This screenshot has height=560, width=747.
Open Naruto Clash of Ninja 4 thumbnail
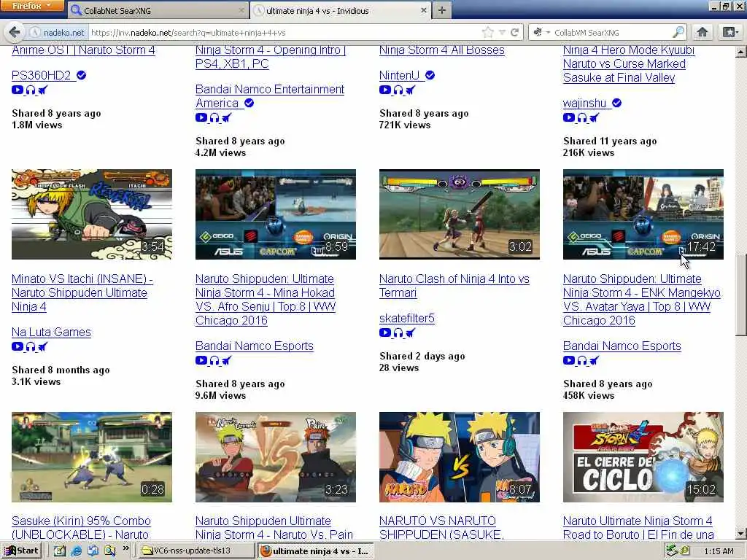pos(460,214)
